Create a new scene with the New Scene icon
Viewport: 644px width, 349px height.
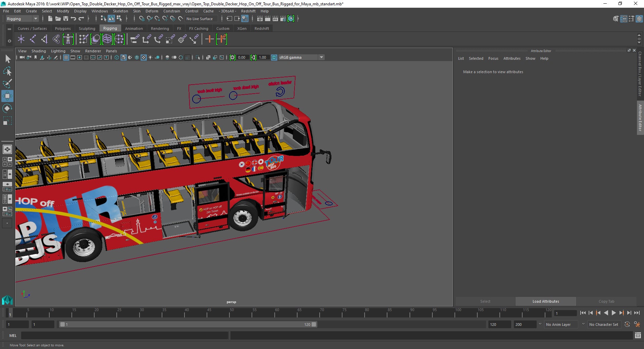click(50, 19)
